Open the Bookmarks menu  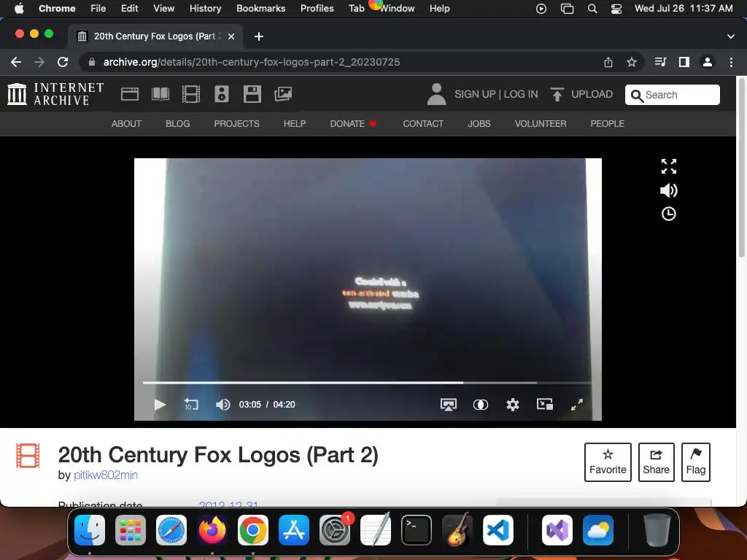(x=260, y=8)
